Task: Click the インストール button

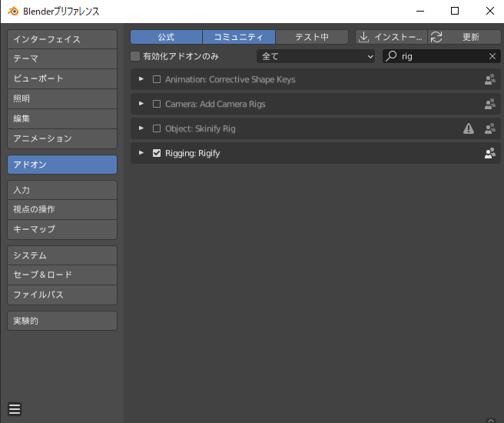Action: (390, 37)
